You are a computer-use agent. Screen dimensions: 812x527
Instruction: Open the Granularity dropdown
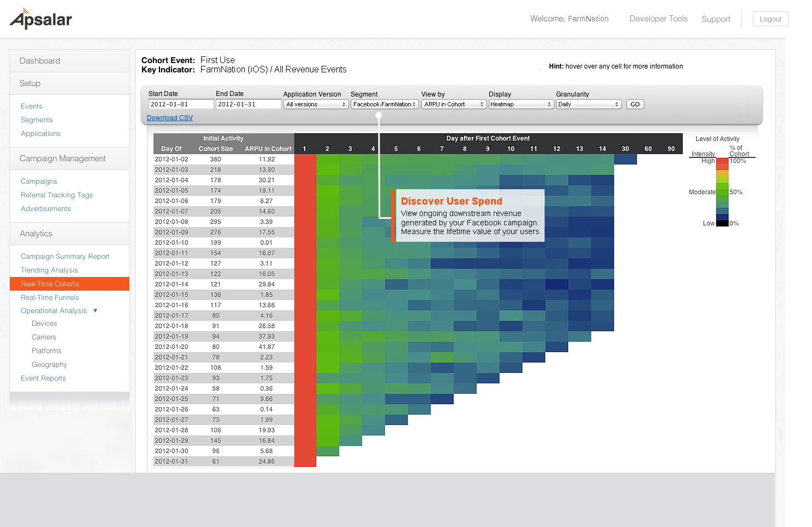pyautogui.click(x=588, y=104)
